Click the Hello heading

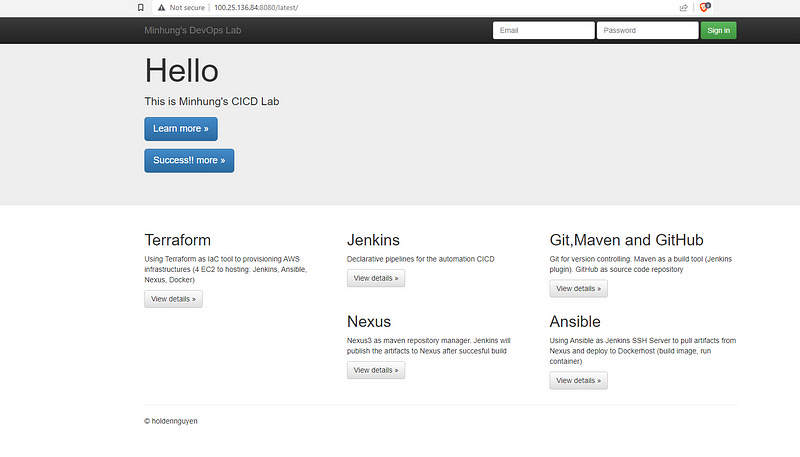(x=182, y=70)
